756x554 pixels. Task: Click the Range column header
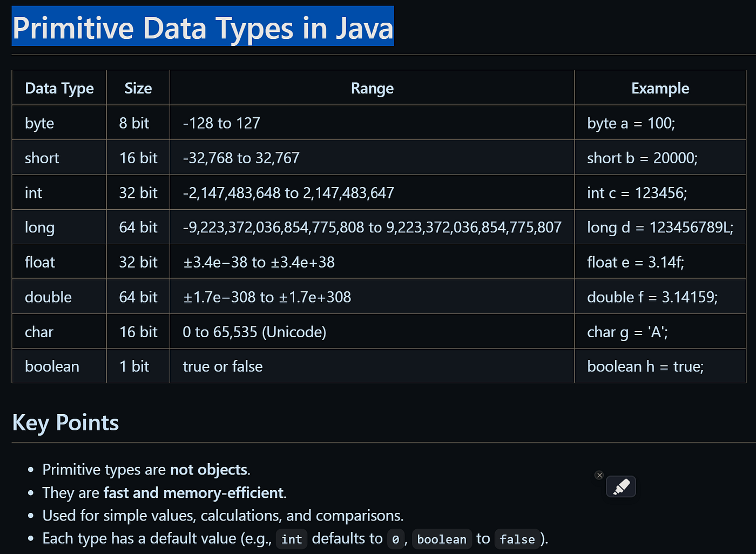pyautogui.click(x=372, y=88)
